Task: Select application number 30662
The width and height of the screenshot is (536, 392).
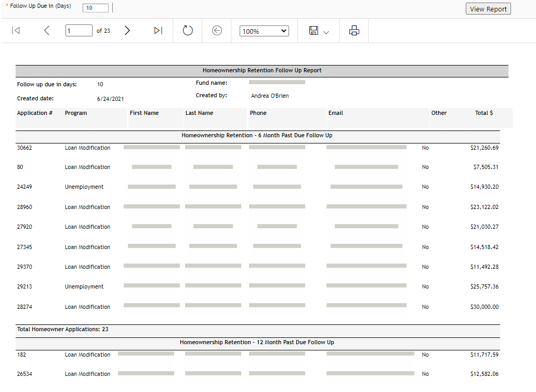Action: click(x=24, y=148)
